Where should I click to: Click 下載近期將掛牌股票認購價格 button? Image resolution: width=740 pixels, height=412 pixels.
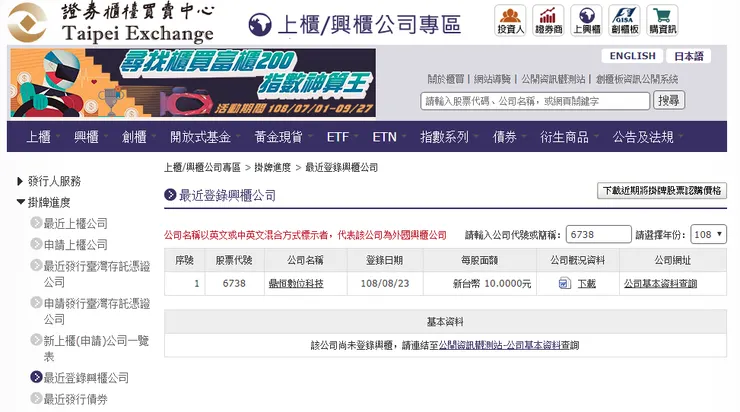662,191
